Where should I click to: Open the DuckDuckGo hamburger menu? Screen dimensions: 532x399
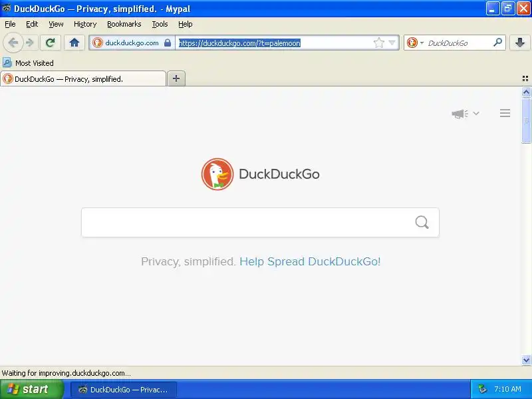click(x=505, y=113)
